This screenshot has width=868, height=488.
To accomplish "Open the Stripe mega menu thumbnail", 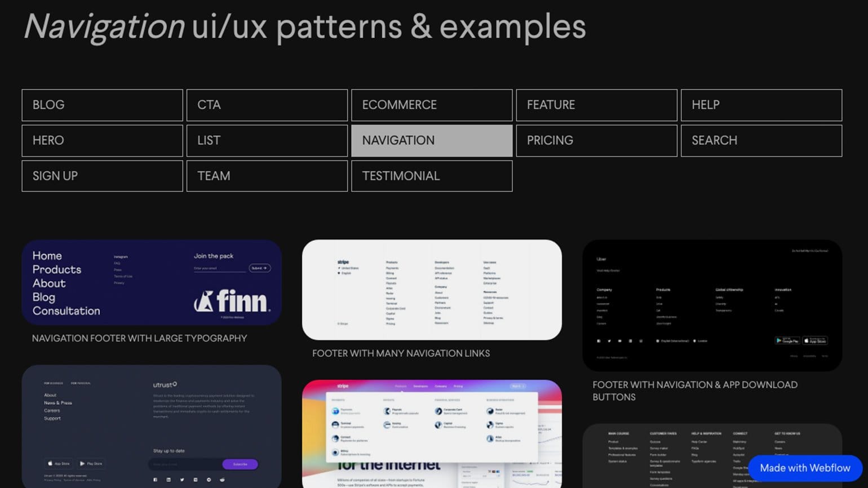I will (x=432, y=434).
